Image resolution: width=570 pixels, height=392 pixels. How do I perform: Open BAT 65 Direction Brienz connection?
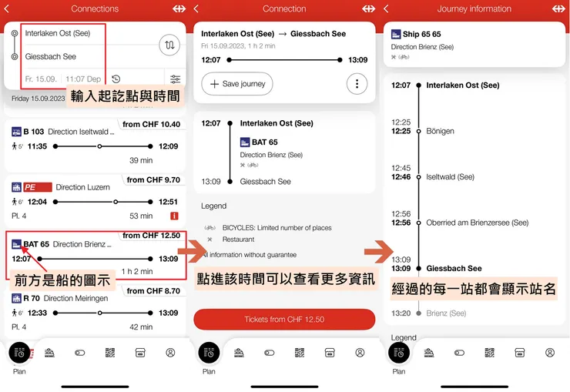click(96, 255)
